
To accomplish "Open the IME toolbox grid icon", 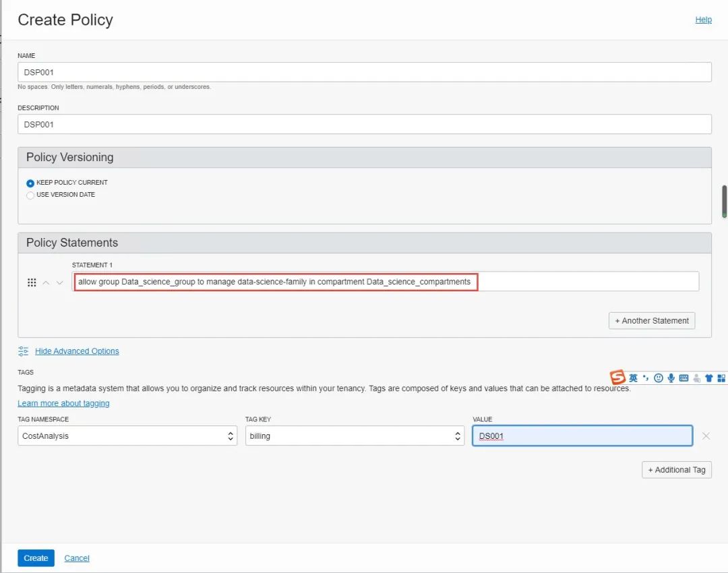I will (721, 378).
